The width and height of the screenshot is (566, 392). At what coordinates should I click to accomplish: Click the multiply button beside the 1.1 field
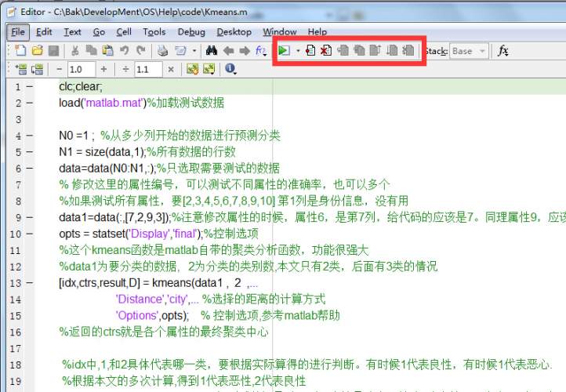pyautogui.click(x=171, y=69)
